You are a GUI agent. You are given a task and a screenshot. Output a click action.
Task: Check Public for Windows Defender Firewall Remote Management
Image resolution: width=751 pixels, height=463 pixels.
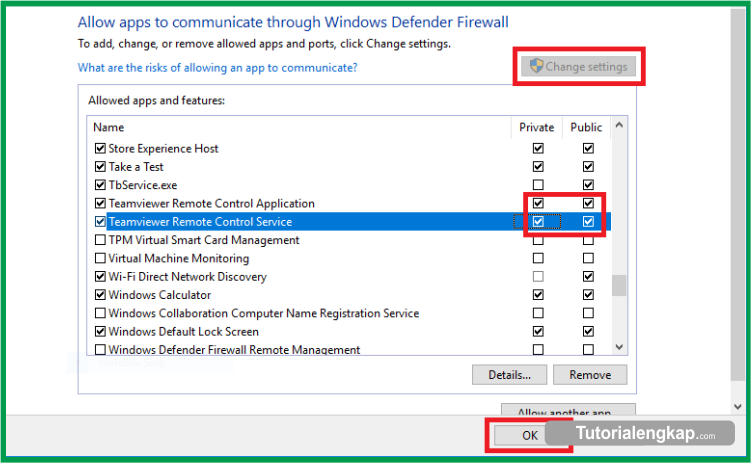point(588,350)
